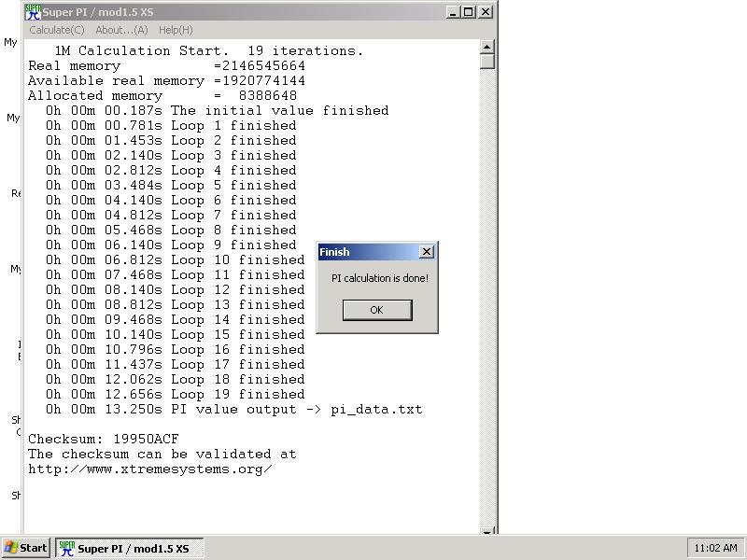Click the 'Loop 19 finished' line
Viewport: 747px width, 560px height.
point(176,394)
